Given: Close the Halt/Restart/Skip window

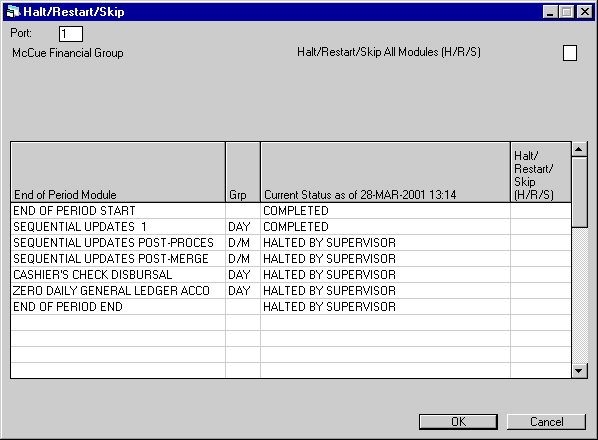Looking at the screenshot, I should click(x=584, y=12).
